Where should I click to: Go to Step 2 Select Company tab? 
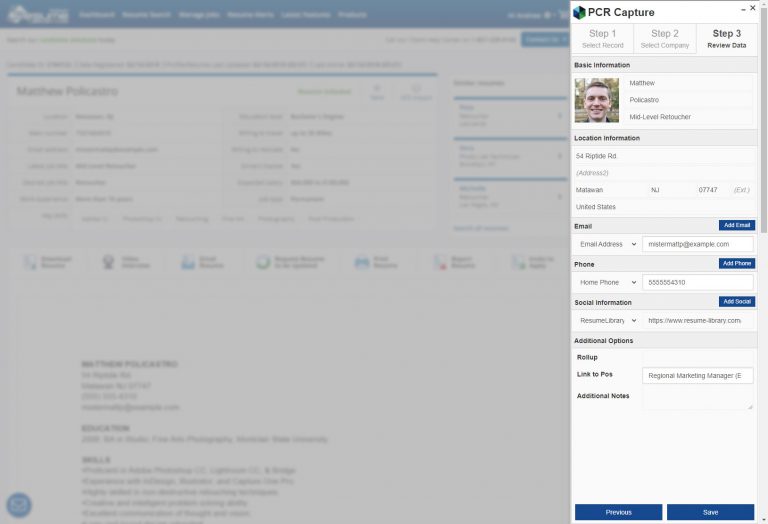coord(664,39)
